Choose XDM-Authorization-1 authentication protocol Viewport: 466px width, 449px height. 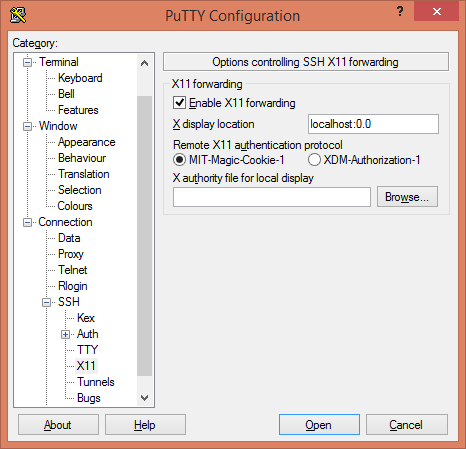coord(314,160)
